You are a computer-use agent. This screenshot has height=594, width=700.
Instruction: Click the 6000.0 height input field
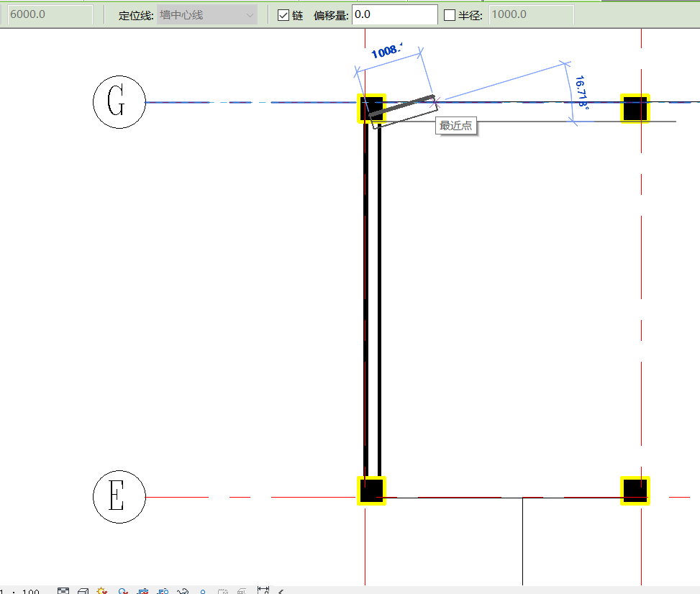click(50, 15)
